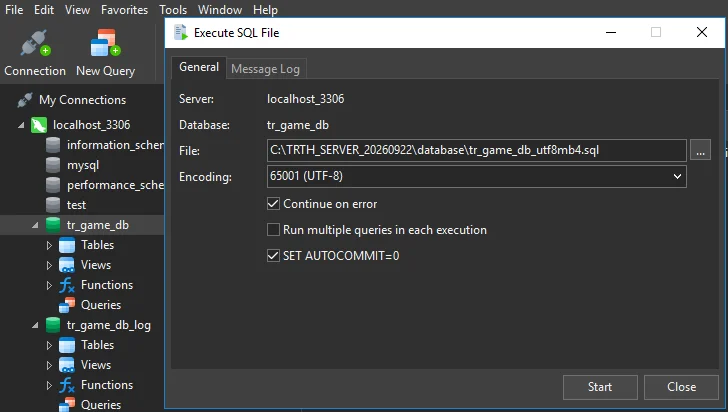Select the General tab

pyautogui.click(x=199, y=67)
